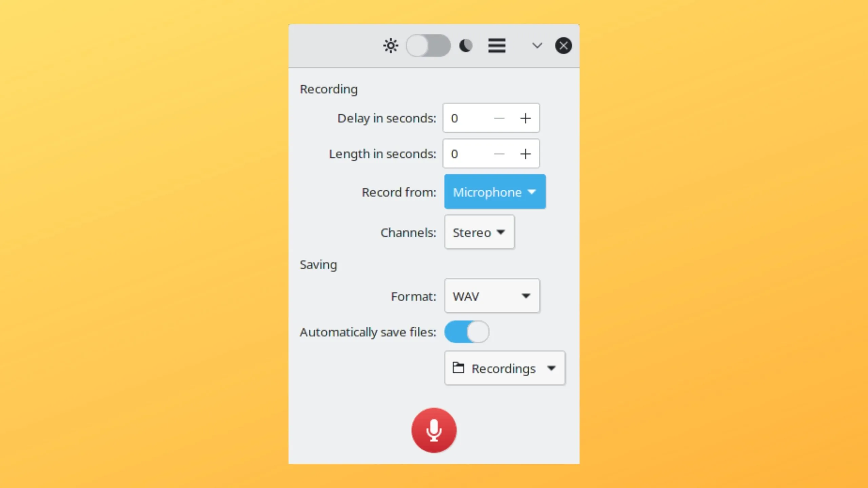Select the Channels Stereo option

[x=479, y=232]
